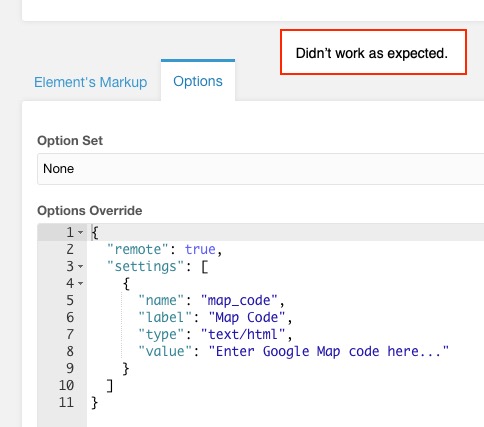The height and width of the screenshot is (427, 484).
Task: Click the Option Set label
Action: (x=70, y=141)
